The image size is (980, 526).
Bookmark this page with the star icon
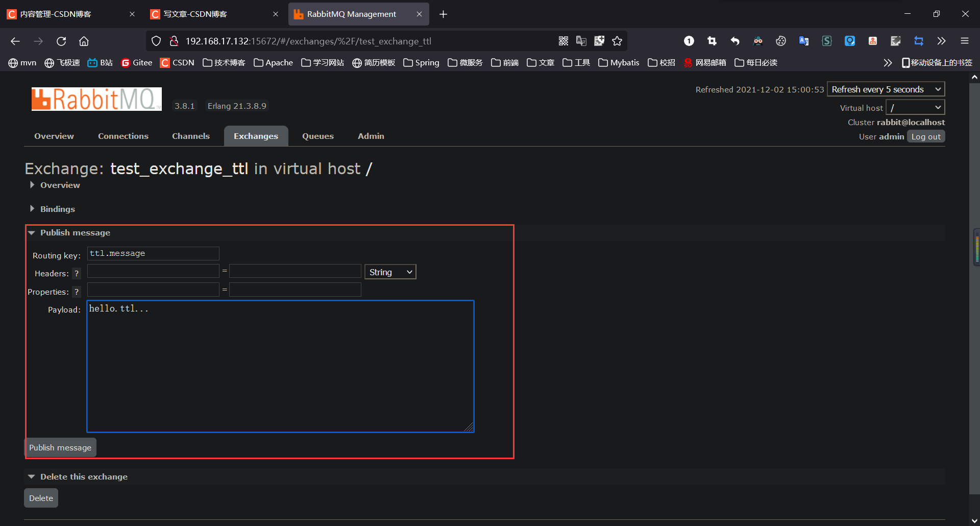[x=617, y=41]
